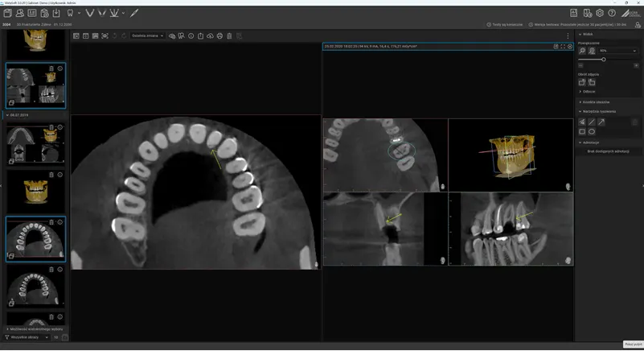Click the print icon in the image toolbar
The image size is (644, 351).
coord(219,36)
